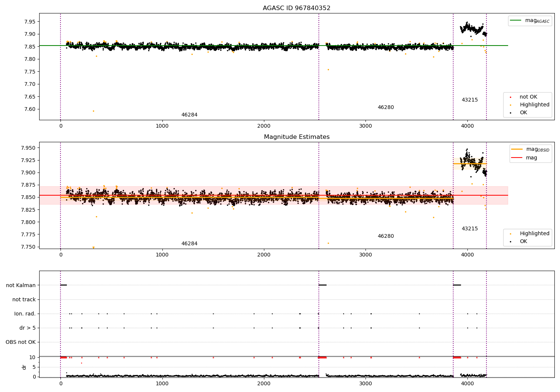
Task: Click obsid label 46284 in Magnitude Estimates plot
Action: 189,244
